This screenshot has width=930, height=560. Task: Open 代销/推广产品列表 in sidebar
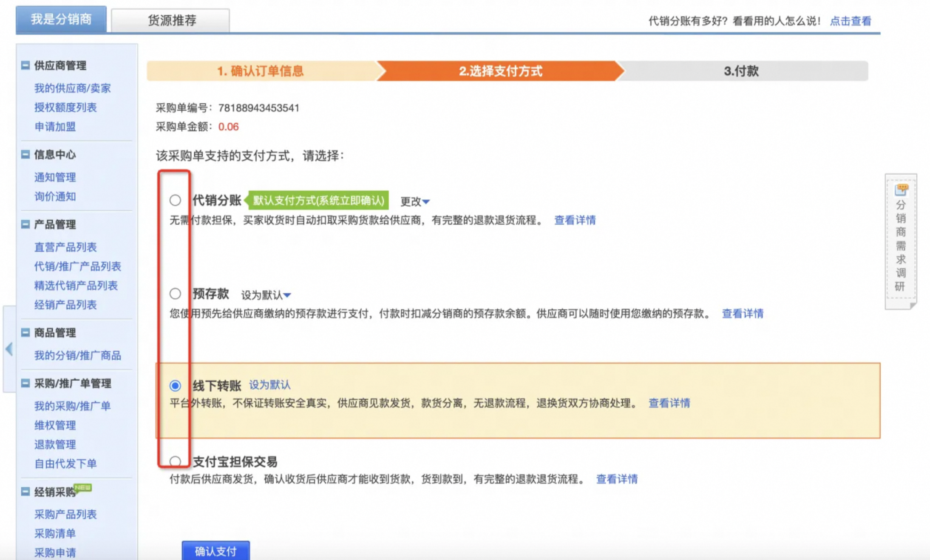(x=78, y=266)
